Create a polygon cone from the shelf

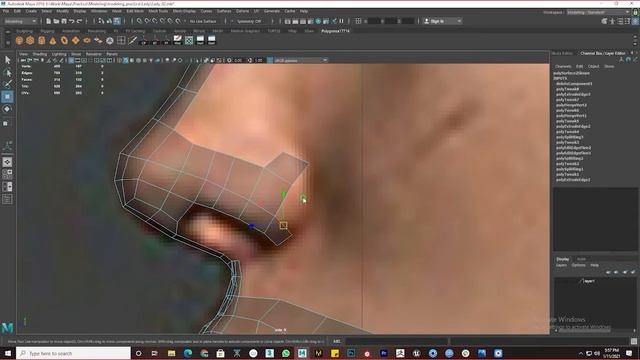[53, 40]
